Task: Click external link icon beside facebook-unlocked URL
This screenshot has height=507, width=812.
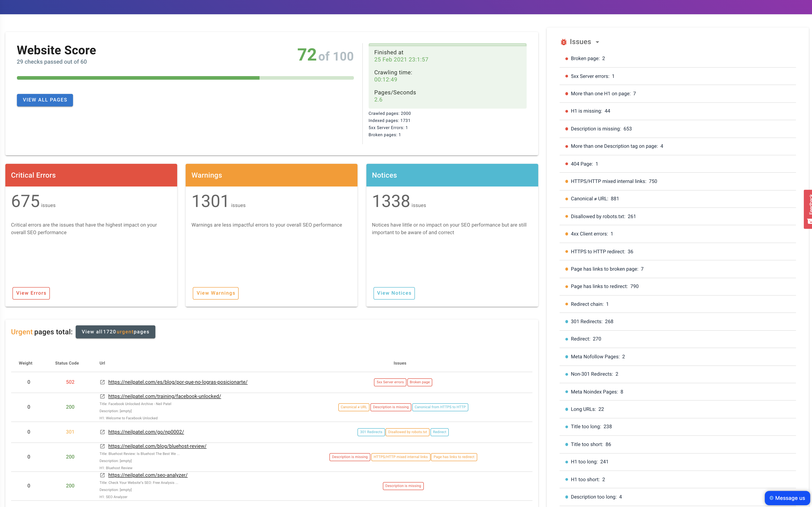Action: 102,396
